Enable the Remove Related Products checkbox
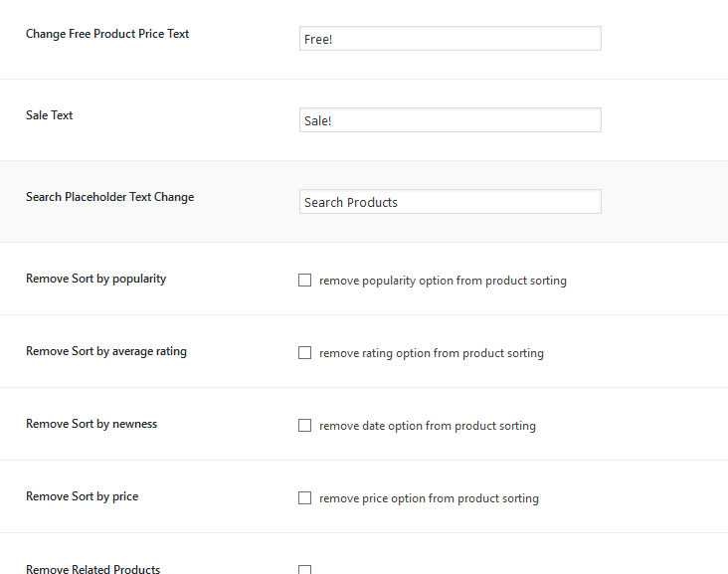The image size is (728, 574). click(x=305, y=569)
